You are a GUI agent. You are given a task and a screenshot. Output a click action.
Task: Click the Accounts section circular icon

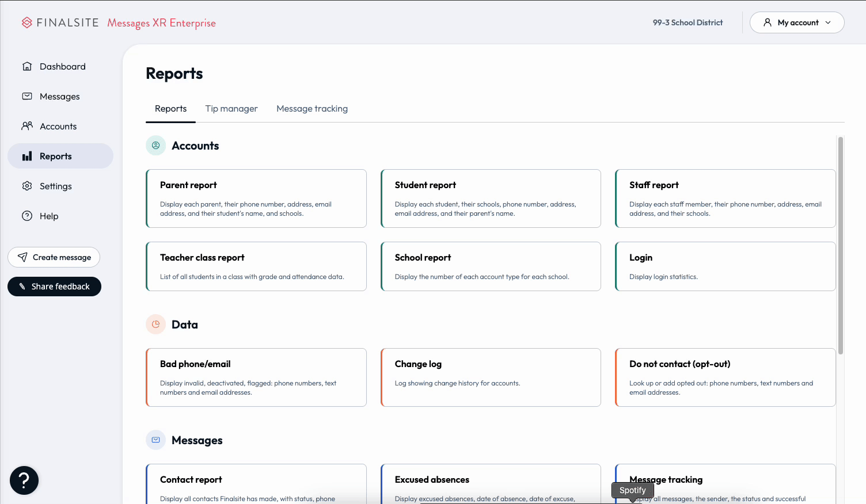pyautogui.click(x=155, y=145)
